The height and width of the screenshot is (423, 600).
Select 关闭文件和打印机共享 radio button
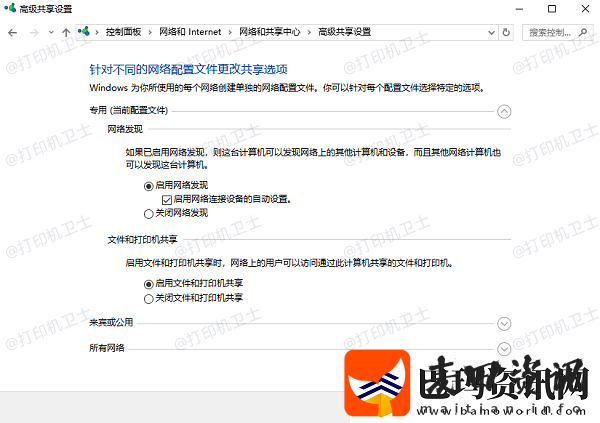click(148, 299)
